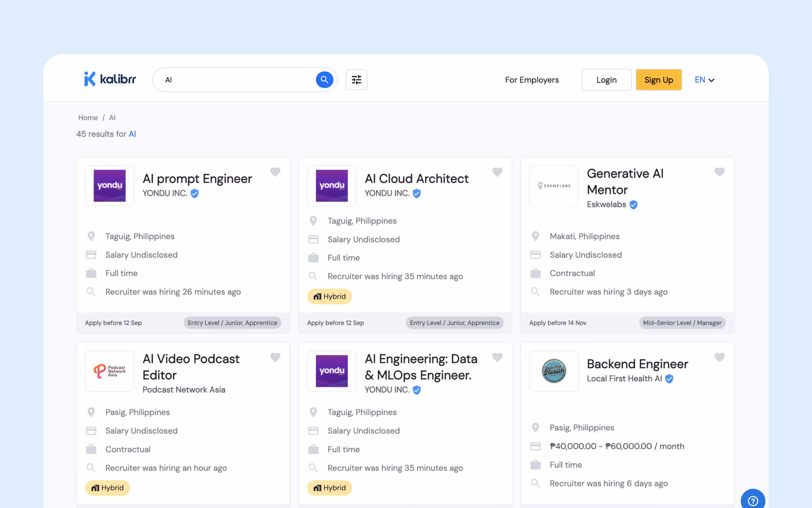Open the For Employers link
The image size is (812, 508).
click(x=532, y=80)
